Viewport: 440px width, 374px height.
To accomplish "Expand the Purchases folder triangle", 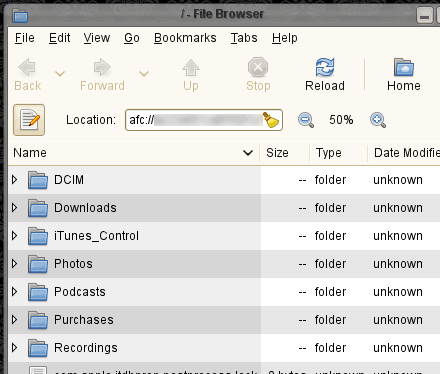I will [14, 320].
